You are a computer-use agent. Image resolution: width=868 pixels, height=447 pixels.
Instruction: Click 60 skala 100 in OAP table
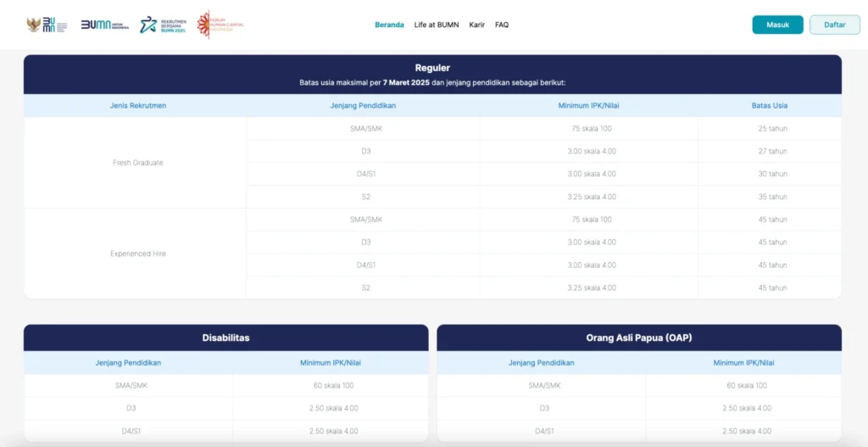click(x=747, y=386)
